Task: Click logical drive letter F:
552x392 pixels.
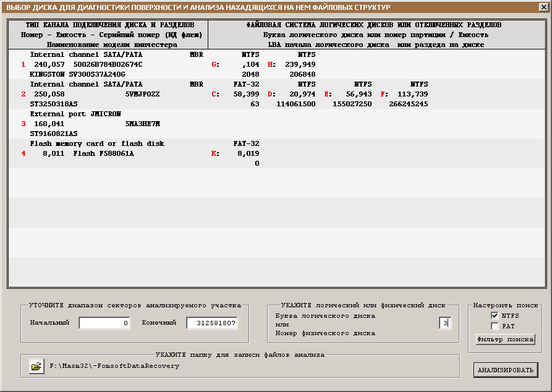Action: tap(384, 94)
